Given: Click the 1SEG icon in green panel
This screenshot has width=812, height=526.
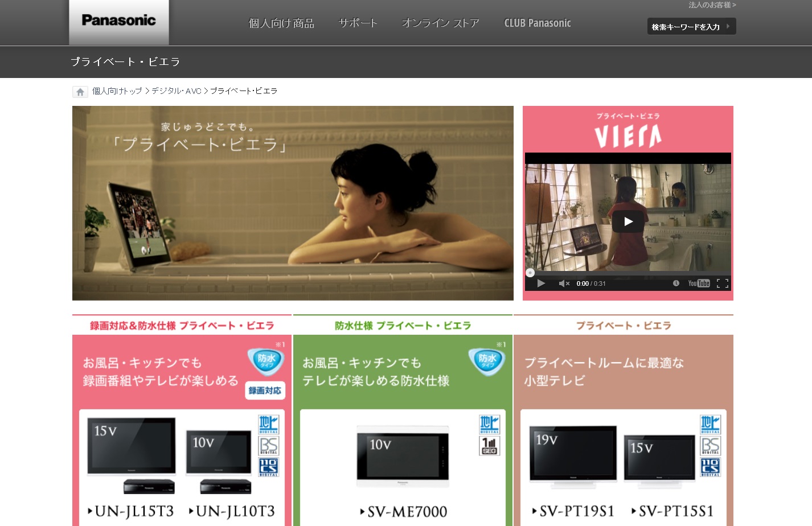Looking at the screenshot, I should pos(490,446).
